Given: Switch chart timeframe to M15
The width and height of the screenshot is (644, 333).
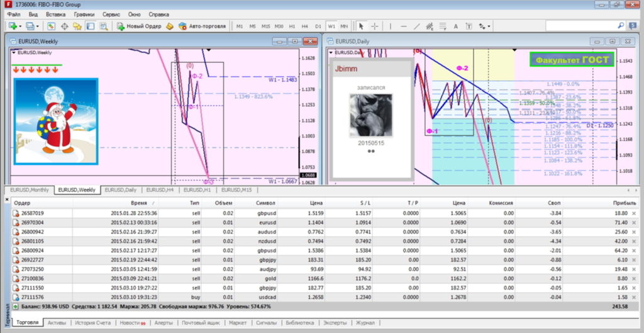Looking at the screenshot, I should pos(266,26).
